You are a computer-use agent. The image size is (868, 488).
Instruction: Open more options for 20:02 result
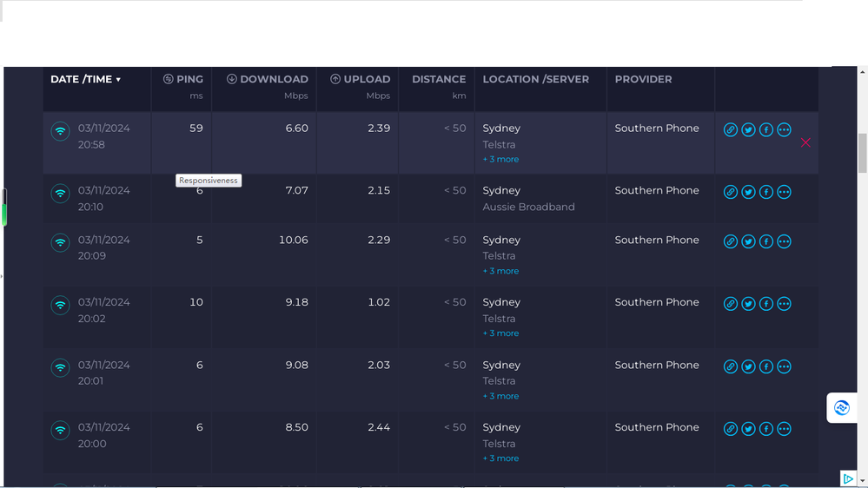click(784, 304)
